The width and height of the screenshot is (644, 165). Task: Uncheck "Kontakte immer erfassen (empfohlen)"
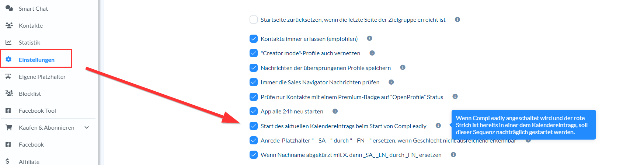tap(254, 39)
